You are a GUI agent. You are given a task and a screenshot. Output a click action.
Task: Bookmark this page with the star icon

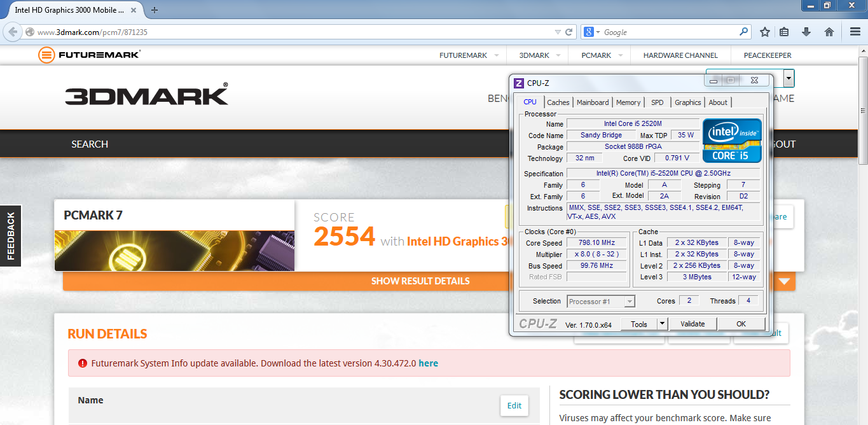tap(765, 32)
